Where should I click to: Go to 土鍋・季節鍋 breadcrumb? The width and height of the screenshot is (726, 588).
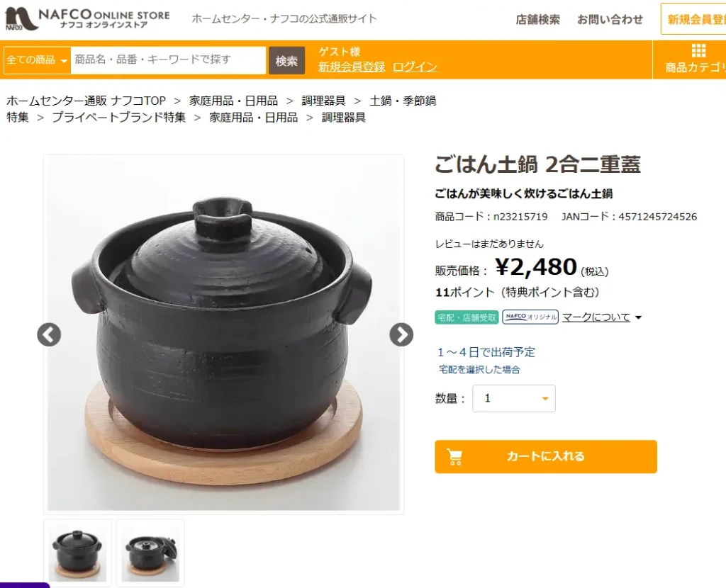pyautogui.click(x=403, y=101)
